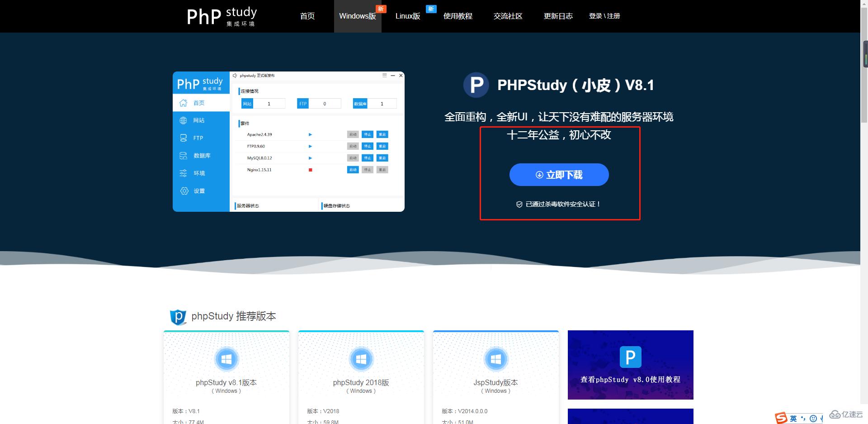Open the 查看phpStudy v8.0使用教程 banner

[631, 365]
